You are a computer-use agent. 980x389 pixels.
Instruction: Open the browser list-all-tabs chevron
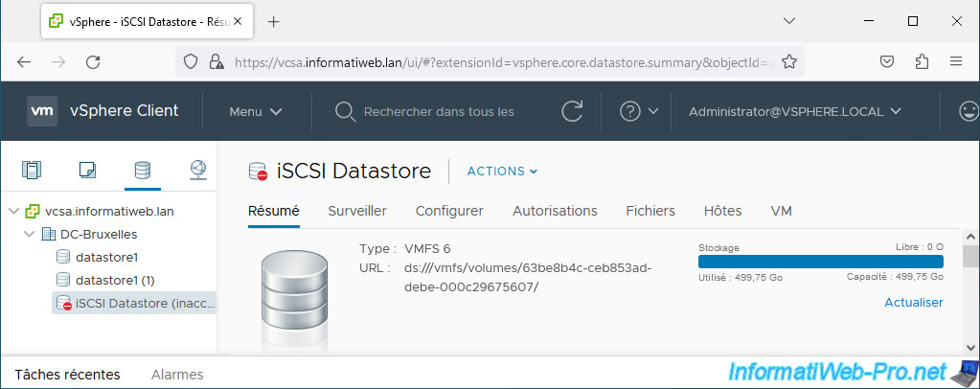point(788,21)
